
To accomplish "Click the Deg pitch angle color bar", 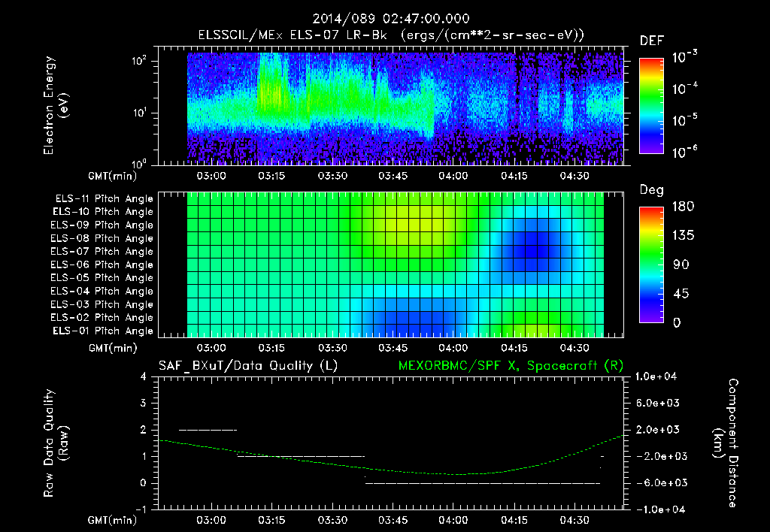I will (x=651, y=265).
